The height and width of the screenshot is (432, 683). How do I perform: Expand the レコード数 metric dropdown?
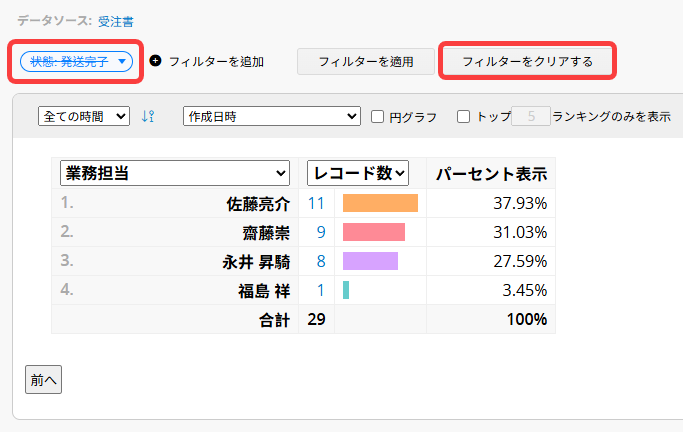tap(358, 173)
